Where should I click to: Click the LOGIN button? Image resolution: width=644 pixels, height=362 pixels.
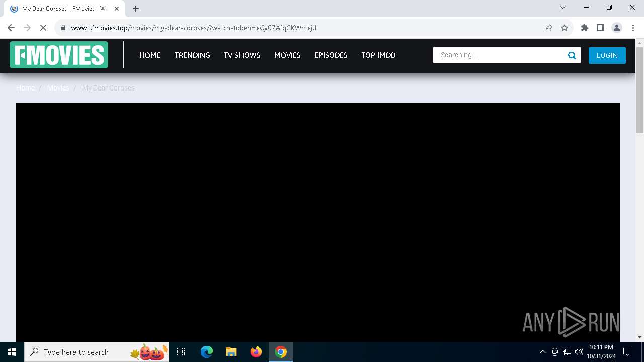pos(607,55)
